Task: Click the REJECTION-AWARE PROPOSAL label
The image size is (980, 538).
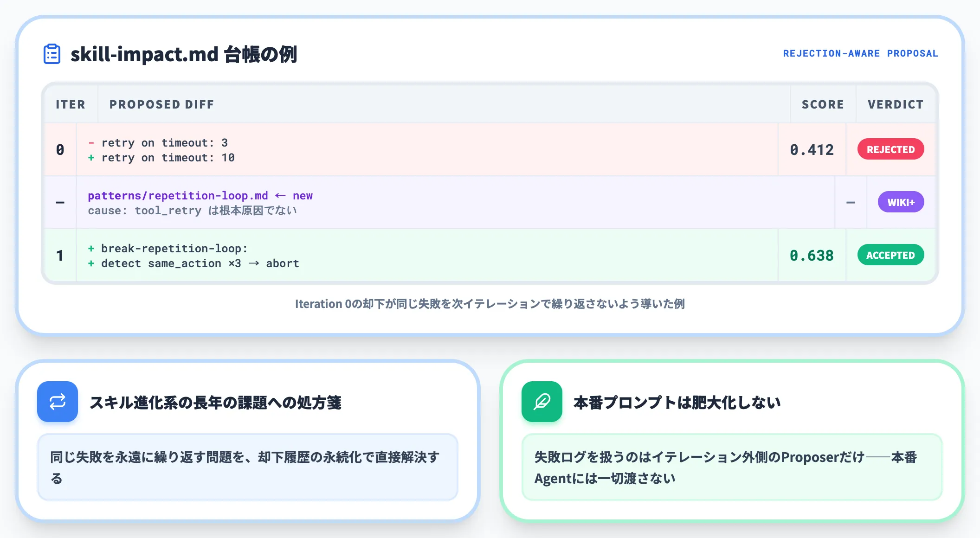Action: (x=860, y=53)
